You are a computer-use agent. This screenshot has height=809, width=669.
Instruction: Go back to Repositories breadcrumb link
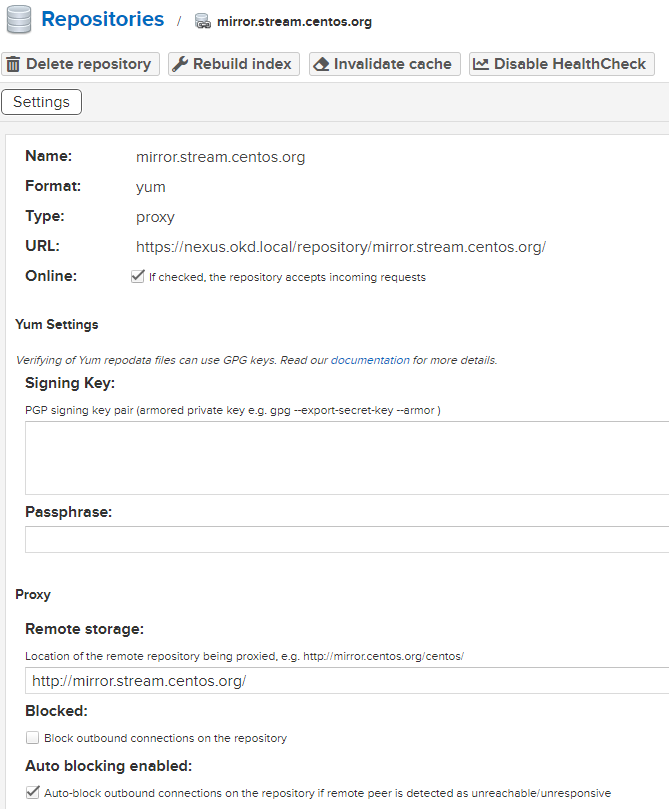(103, 20)
